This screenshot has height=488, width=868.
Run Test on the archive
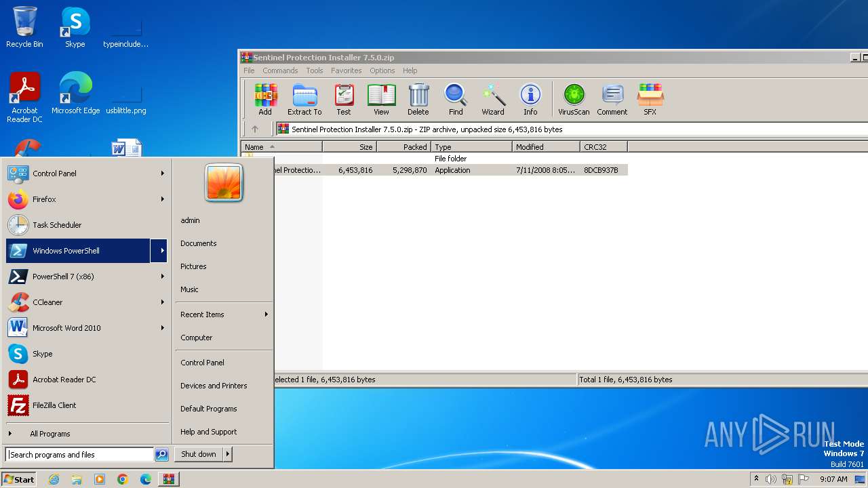pyautogui.click(x=344, y=100)
